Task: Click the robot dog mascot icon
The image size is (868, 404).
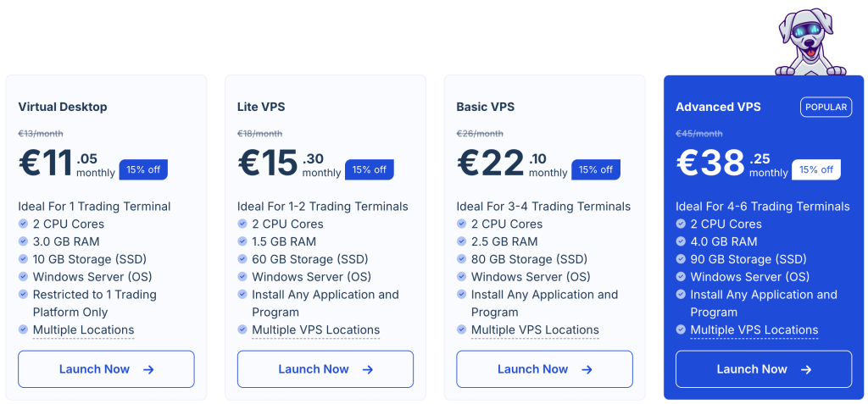Action: [x=806, y=42]
